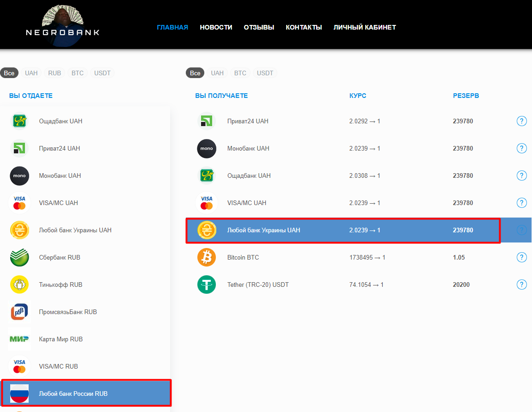Open the help icon for Приват24 UAH

coord(521,121)
